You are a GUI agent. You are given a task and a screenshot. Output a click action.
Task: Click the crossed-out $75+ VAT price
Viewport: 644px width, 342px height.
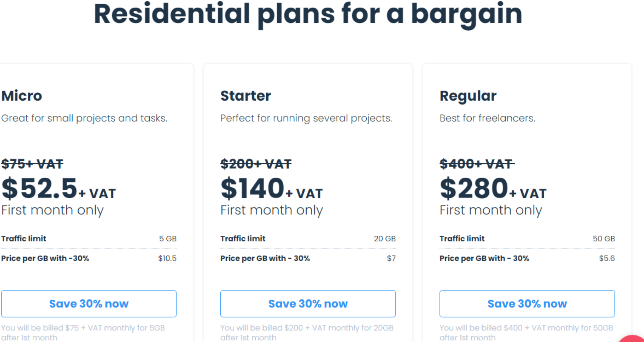(x=32, y=164)
